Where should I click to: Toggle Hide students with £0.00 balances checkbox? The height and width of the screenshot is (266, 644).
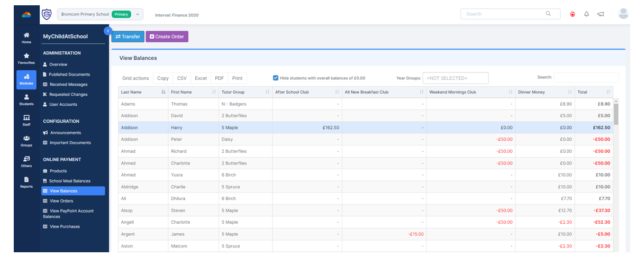(276, 78)
